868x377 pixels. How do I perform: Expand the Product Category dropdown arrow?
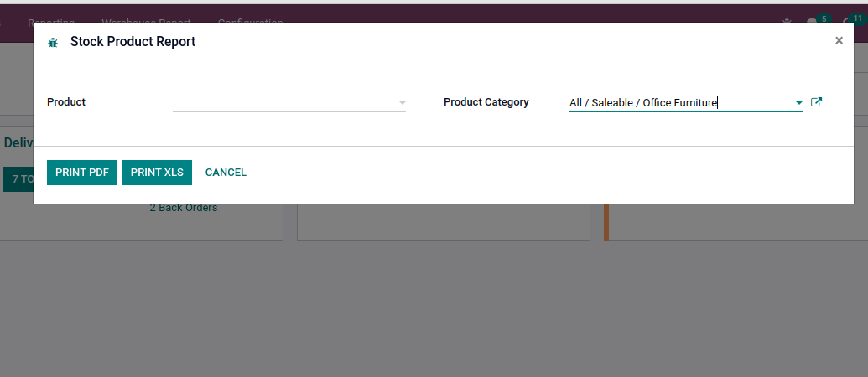click(x=798, y=103)
